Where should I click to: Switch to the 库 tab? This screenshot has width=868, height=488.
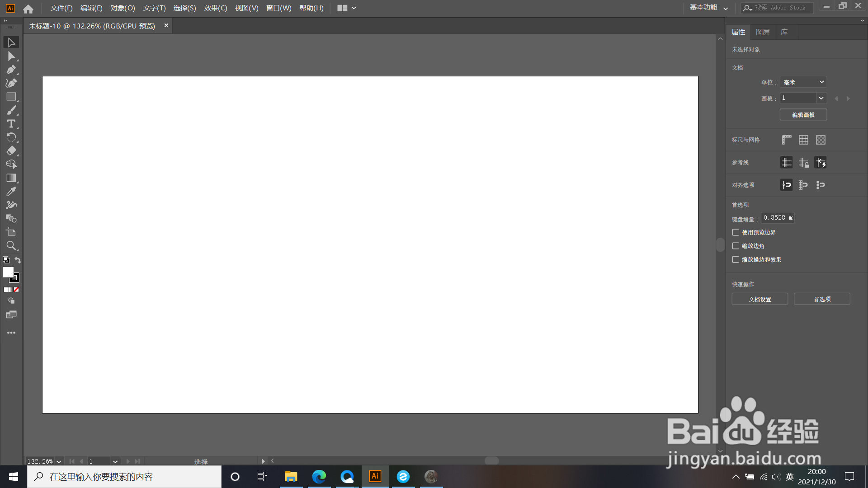click(784, 32)
